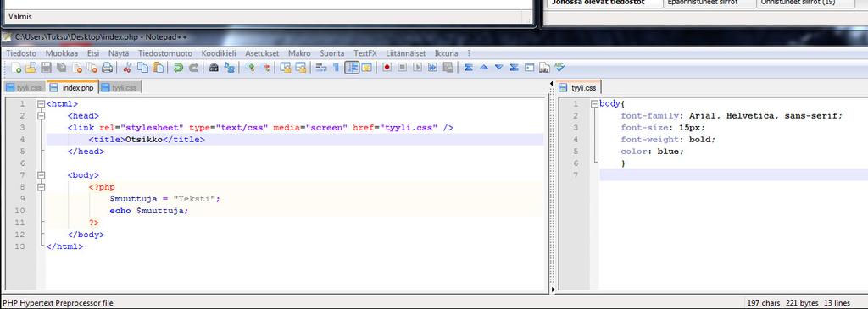
Task: Undo last edit with green arrow
Action: (x=178, y=68)
